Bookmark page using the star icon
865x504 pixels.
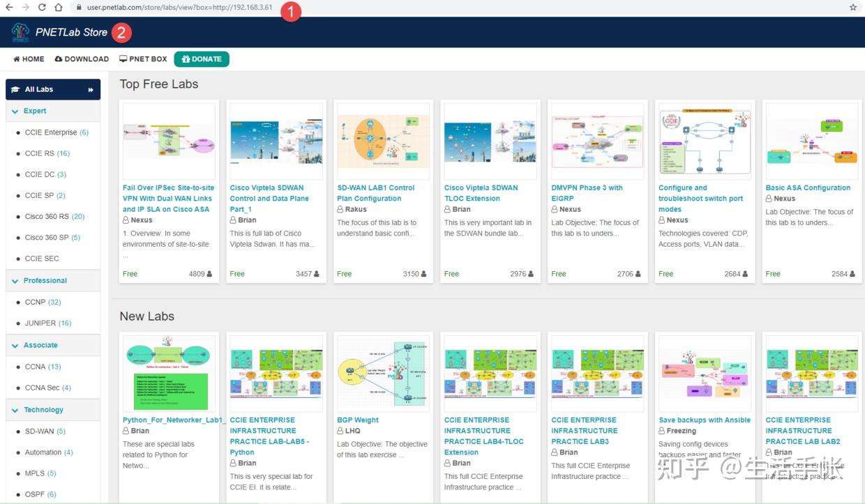click(852, 7)
